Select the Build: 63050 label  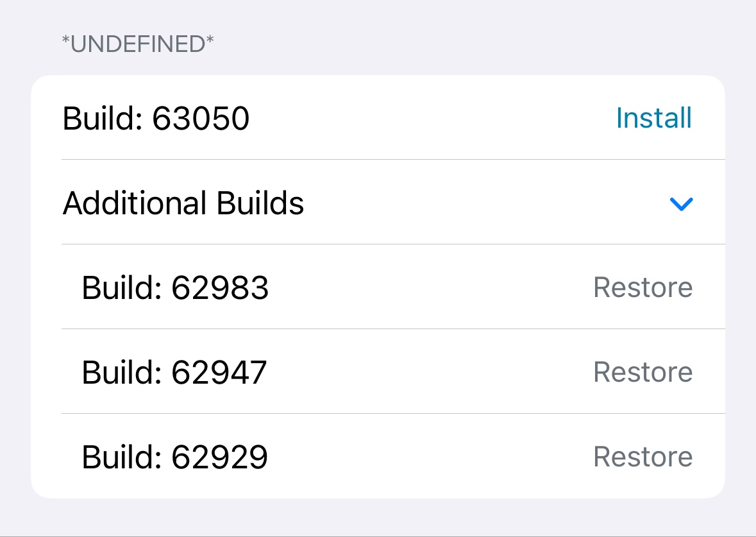pyautogui.click(x=156, y=119)
